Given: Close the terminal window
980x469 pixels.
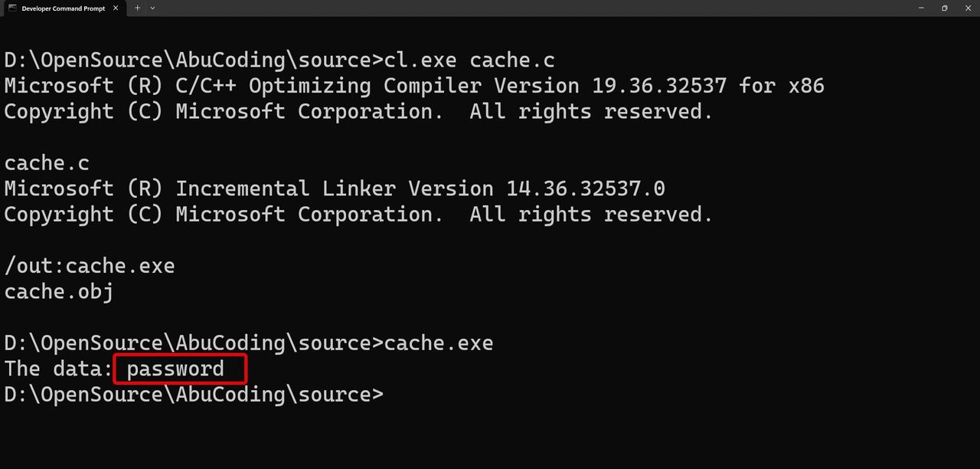Looking at the screenshot, I should click(967, 8).
